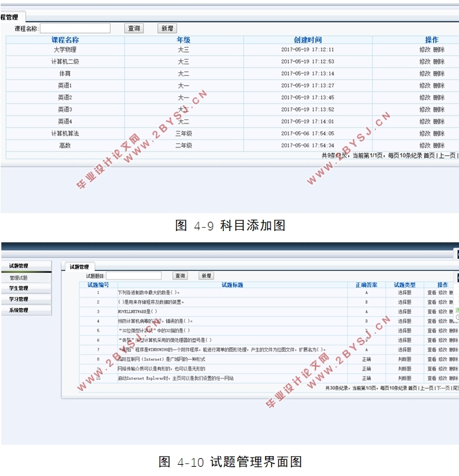Click the 计算机算法 course name cell
Viewport: 459px width, 476px height.
coord(65,133)
